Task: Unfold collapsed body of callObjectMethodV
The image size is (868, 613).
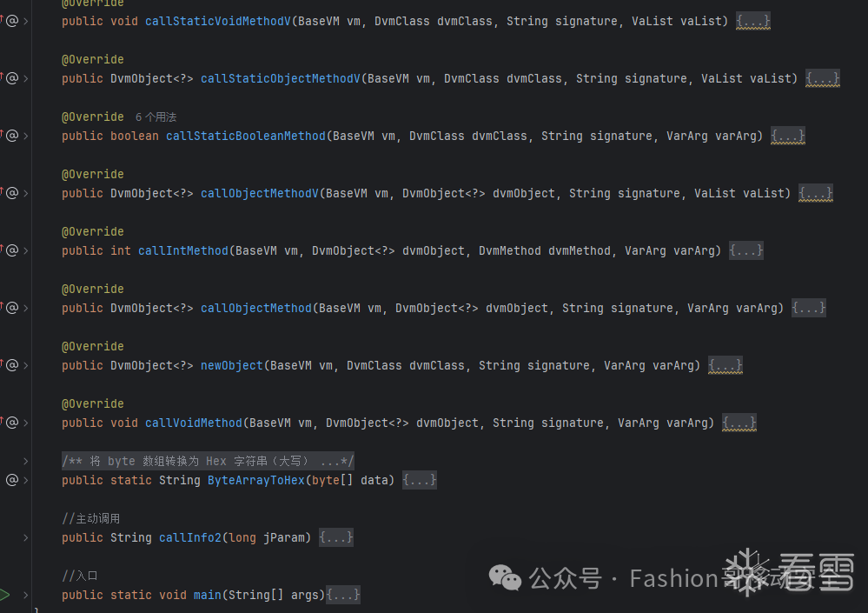Action: pyautogui.click(x=815, y=193)
